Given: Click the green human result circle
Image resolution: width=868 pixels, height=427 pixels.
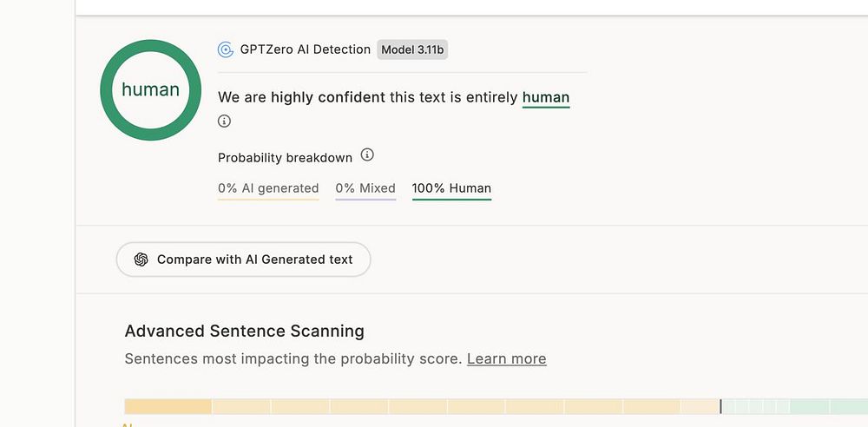Looking at the screenshot, I should [x=151, y=89].
